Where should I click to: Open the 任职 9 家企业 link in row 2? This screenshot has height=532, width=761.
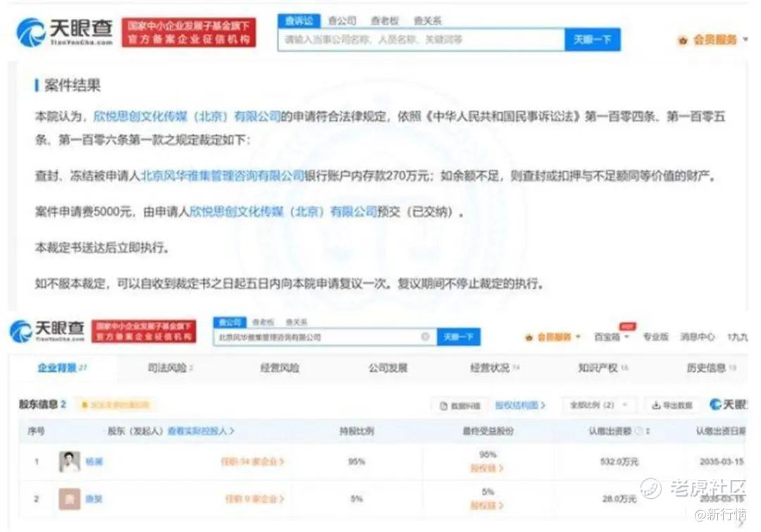pyautogui.click(x=254, y=498)
